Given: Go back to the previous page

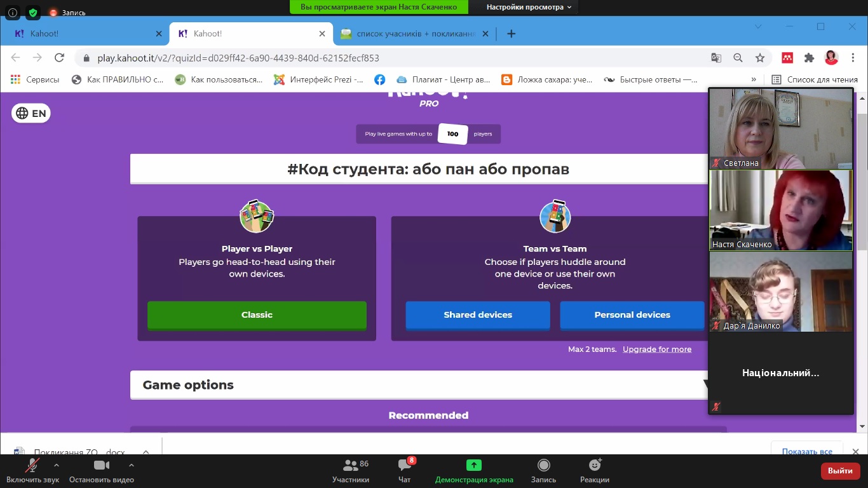Looking at the screenshot, I should click(x=16, y=58).
